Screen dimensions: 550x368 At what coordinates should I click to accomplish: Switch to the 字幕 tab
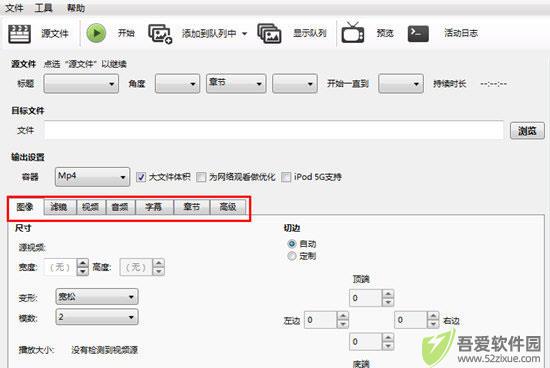(x=154, y=207)
